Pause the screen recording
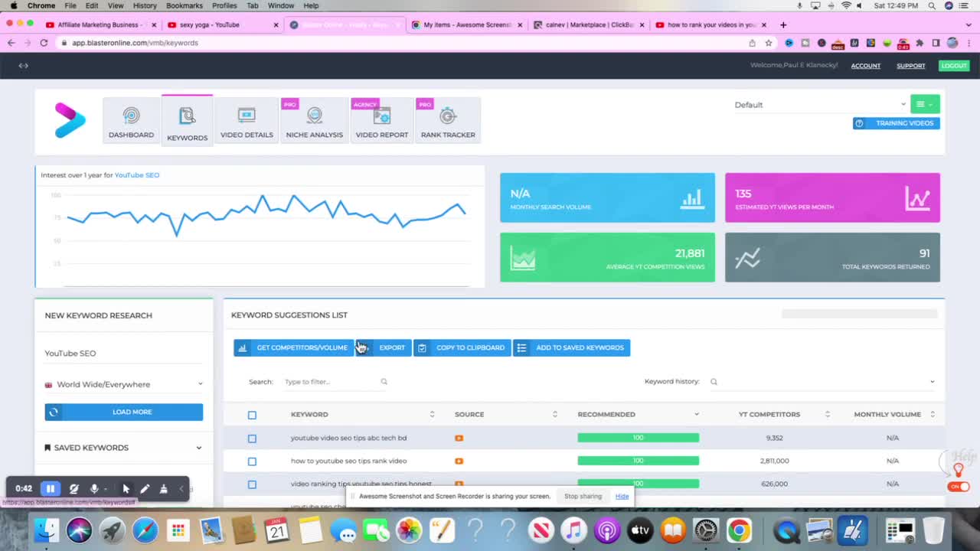980x551 pixels. (51, 488)
